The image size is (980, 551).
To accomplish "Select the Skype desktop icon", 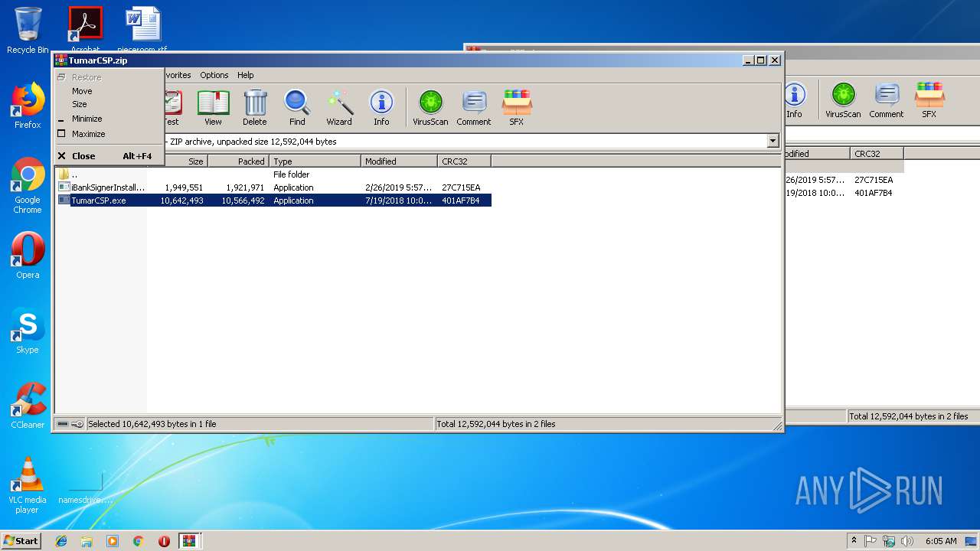I will pos(28,331).
